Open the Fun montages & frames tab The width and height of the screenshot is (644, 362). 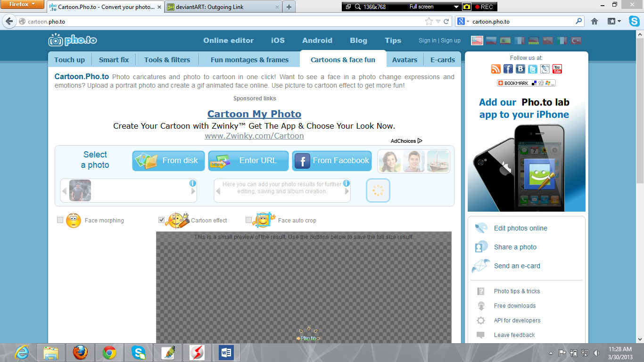(249, 60)
